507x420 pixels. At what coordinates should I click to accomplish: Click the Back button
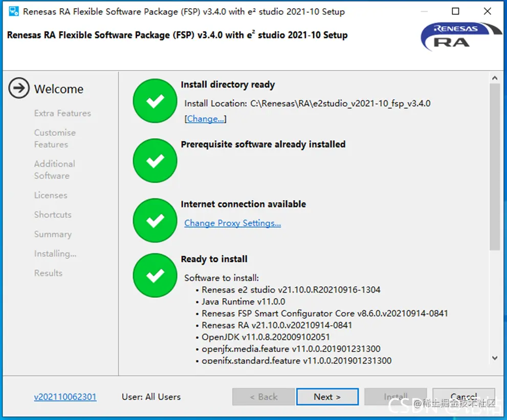[x=263, y=396]
